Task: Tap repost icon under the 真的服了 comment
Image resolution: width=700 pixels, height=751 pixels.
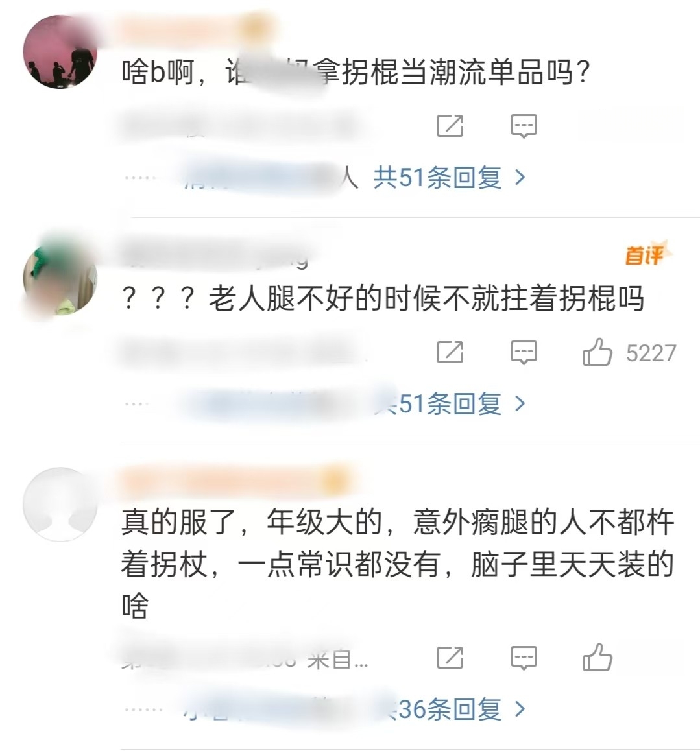Action: 450,657
